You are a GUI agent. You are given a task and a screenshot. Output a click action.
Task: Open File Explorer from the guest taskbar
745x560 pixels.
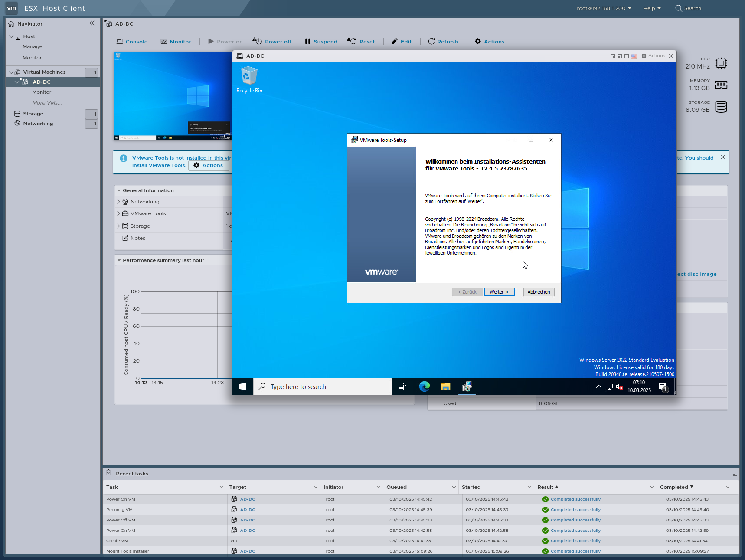click(x=445, y=386)
